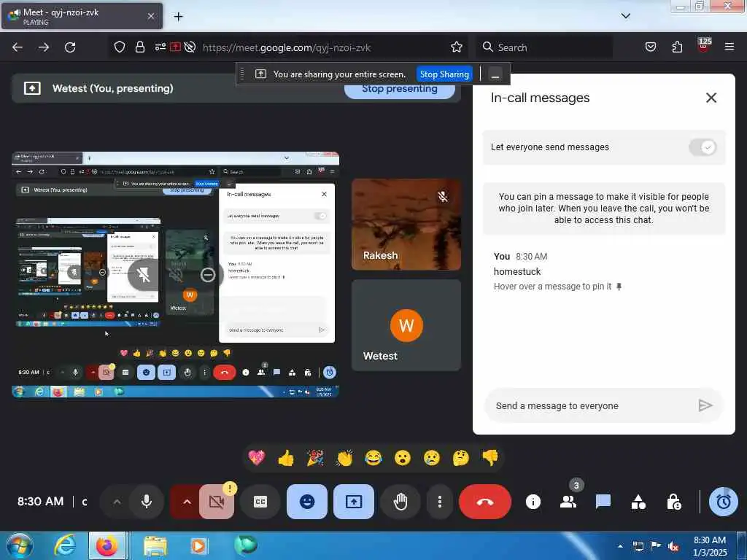Select the Meet - qyj-nzoi-zvk browser tab
The width and height of the screenshot is (747, 560).
point(81,16)
